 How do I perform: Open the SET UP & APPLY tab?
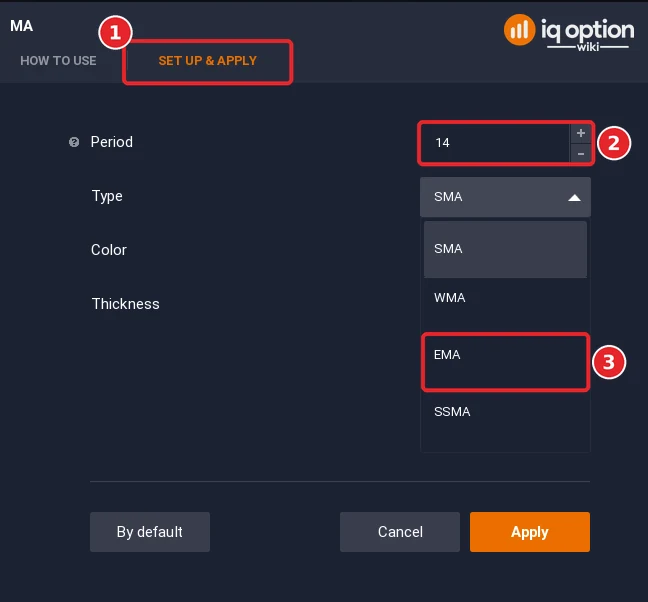(x=207, y=61)
